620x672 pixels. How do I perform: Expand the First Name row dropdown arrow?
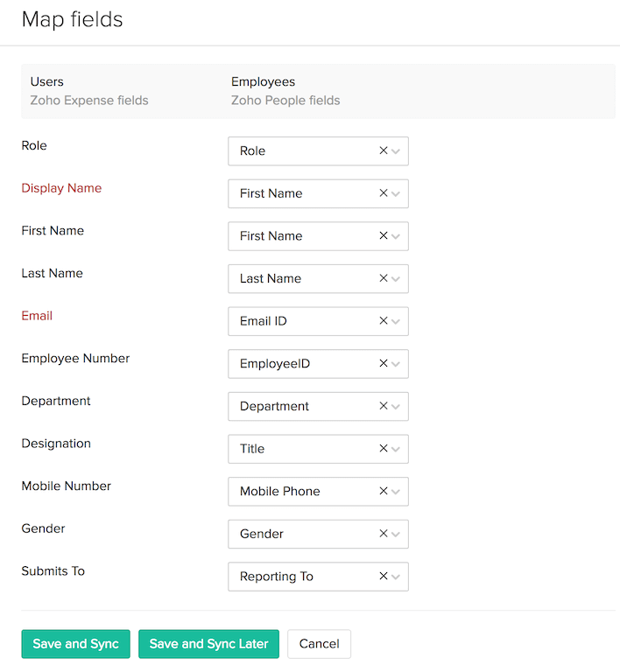coord(397,236)
